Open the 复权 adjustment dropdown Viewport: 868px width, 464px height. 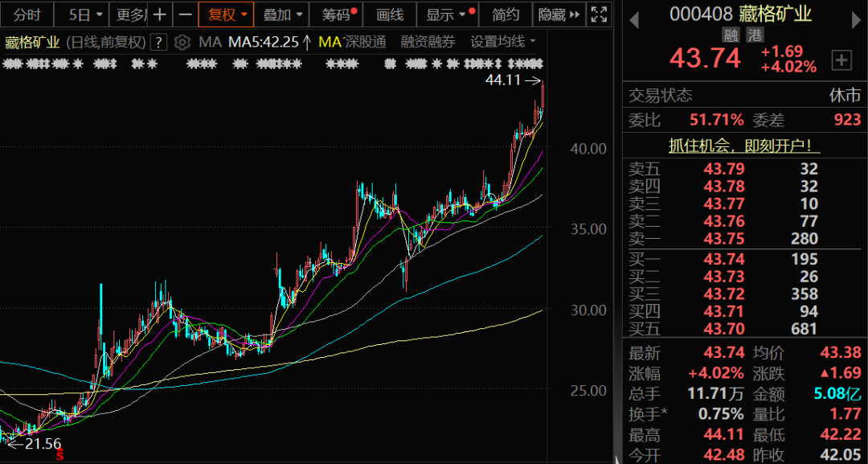[x=227, y=14]
